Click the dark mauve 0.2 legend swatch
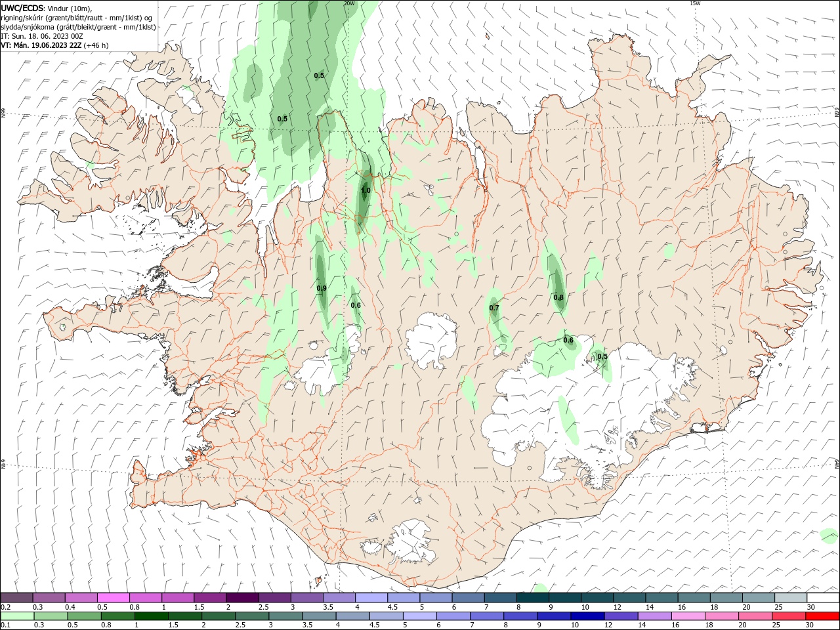Screen dimensions: 840x630 (17, 598)
